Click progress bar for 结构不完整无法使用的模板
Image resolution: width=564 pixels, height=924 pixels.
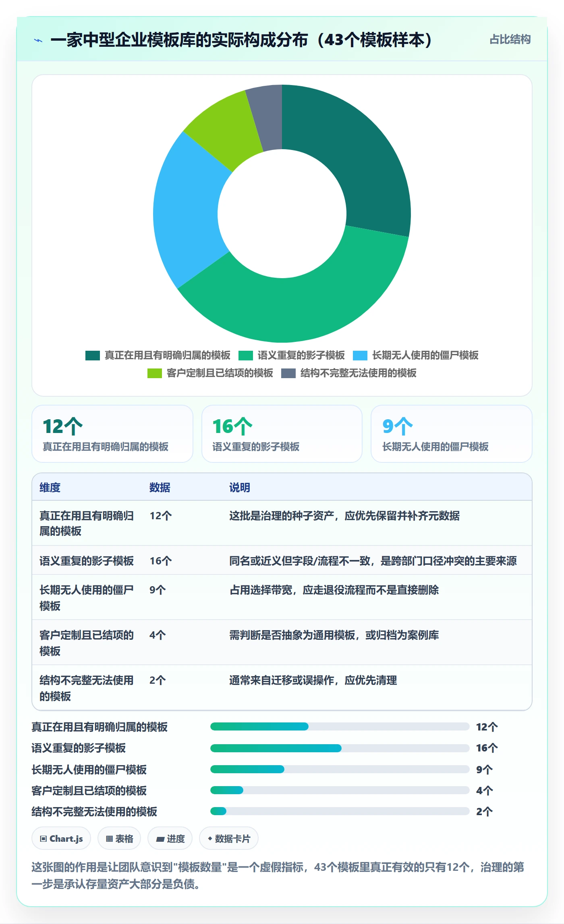point(340,811)
